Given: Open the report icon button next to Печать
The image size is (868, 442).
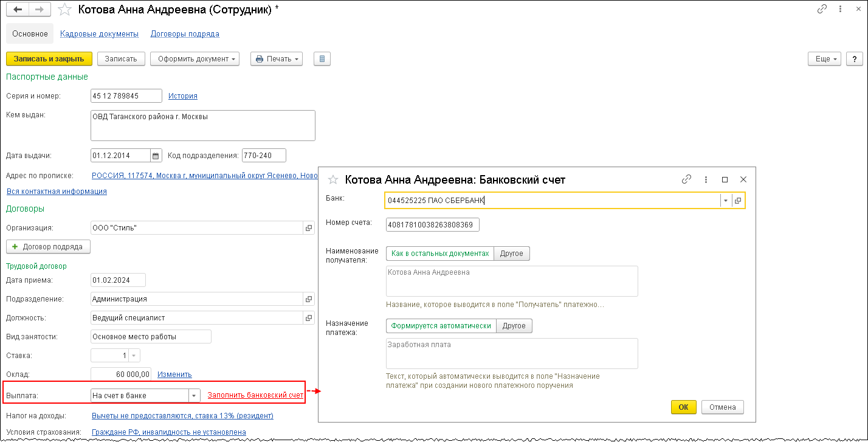Looking at the screenshot, I should (x=322, y=59).
